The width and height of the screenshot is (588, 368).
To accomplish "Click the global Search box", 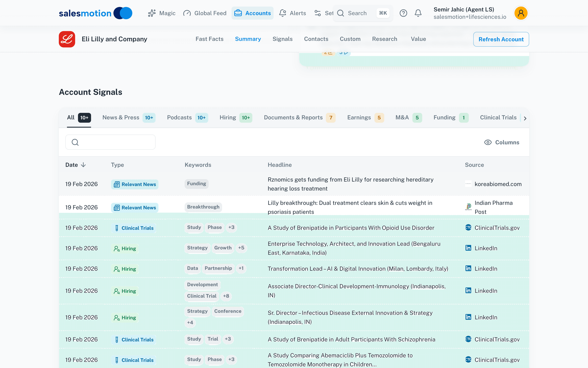I will click(363, 13).
